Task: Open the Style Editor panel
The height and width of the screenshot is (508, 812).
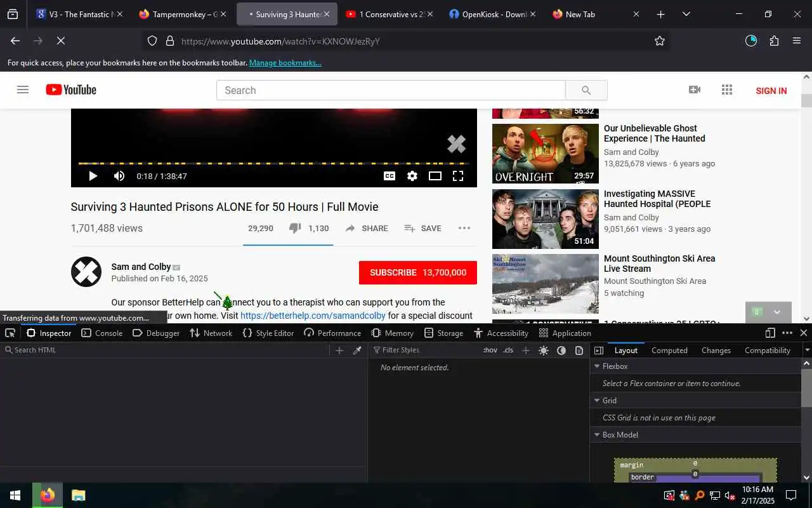Action: (x=268, y=333)
